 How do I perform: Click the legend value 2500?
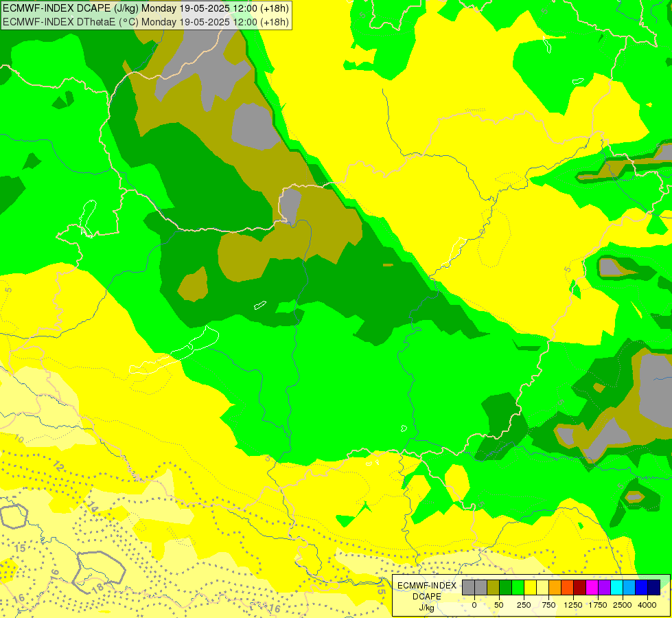pyautogui.click(x=623, y=605)
